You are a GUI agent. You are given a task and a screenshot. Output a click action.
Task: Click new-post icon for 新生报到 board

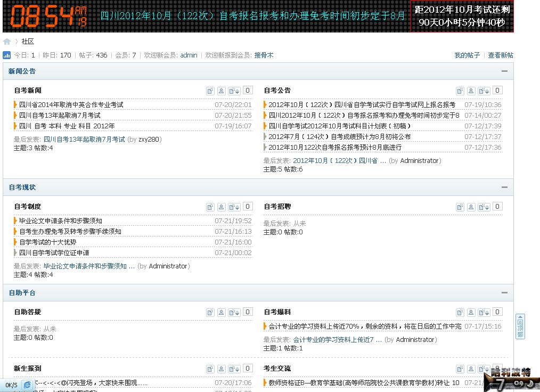point(210,369)
